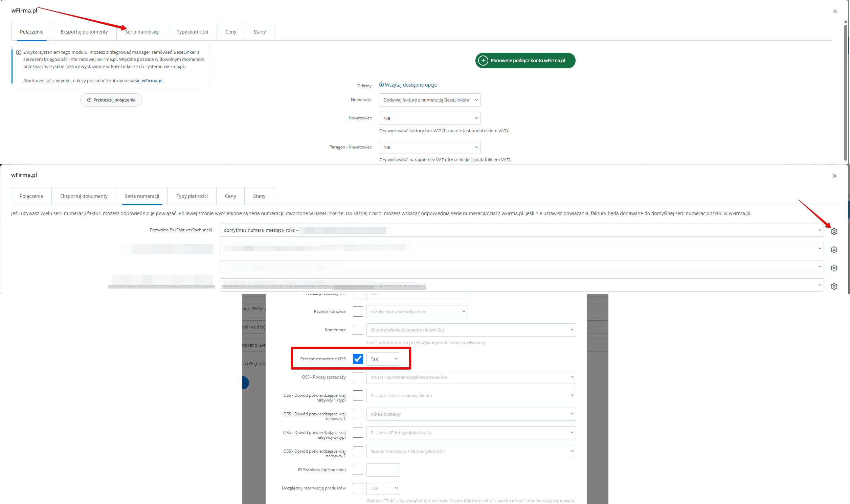
Task: Check the OSS - Rodzaj sprzedaży checkbox
Action: click(x=358, y=377)
